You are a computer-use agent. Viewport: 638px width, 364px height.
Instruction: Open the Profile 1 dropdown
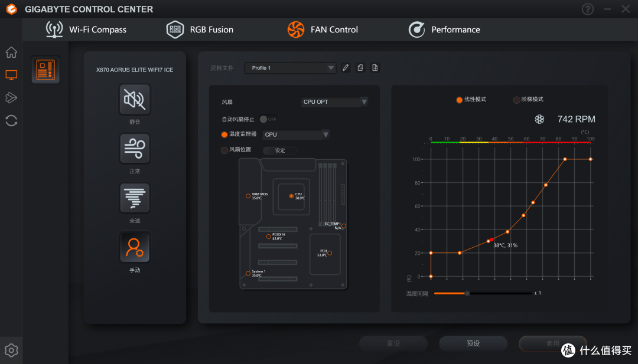[x=290, y=68]
